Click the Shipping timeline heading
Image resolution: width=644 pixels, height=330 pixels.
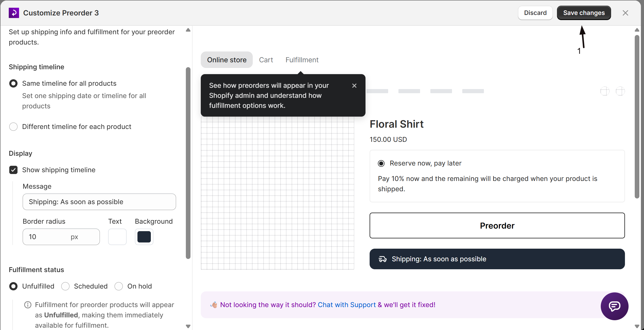pos(37,67)
